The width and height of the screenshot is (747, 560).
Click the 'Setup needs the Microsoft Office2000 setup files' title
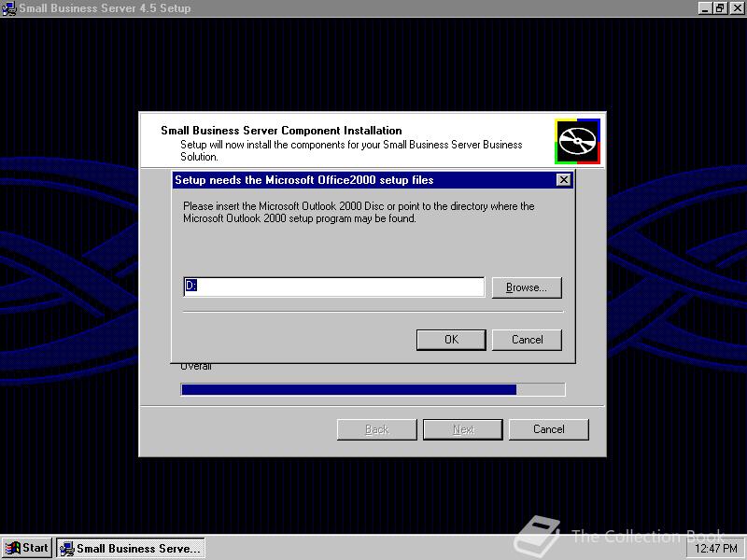point(304,180)
